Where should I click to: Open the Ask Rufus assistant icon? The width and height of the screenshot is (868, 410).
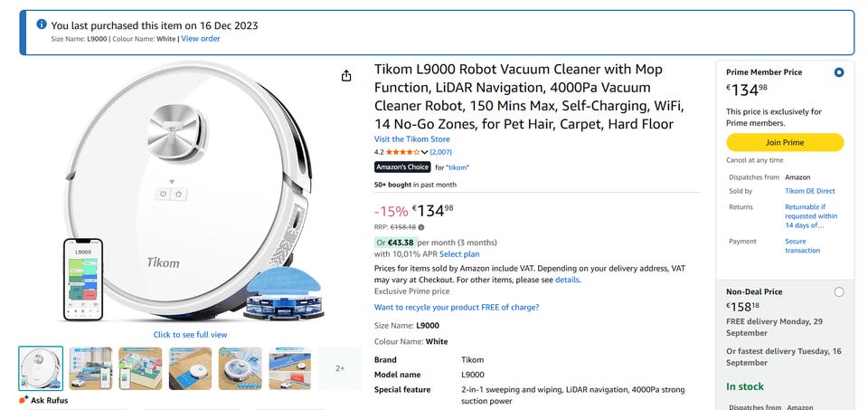pos(24,399)
